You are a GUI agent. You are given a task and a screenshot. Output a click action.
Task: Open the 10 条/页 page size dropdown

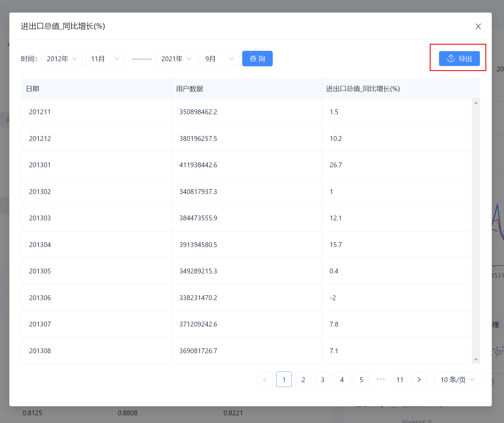(x=457, y=380)
